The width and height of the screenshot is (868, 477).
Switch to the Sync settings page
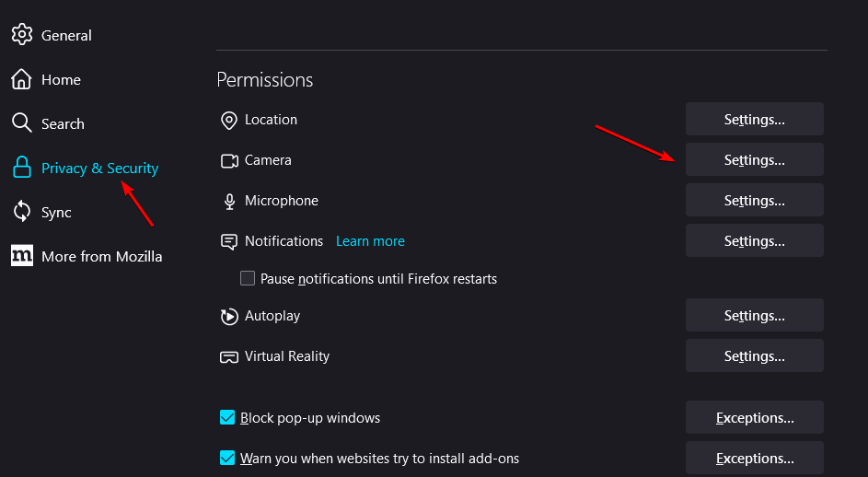56,212
